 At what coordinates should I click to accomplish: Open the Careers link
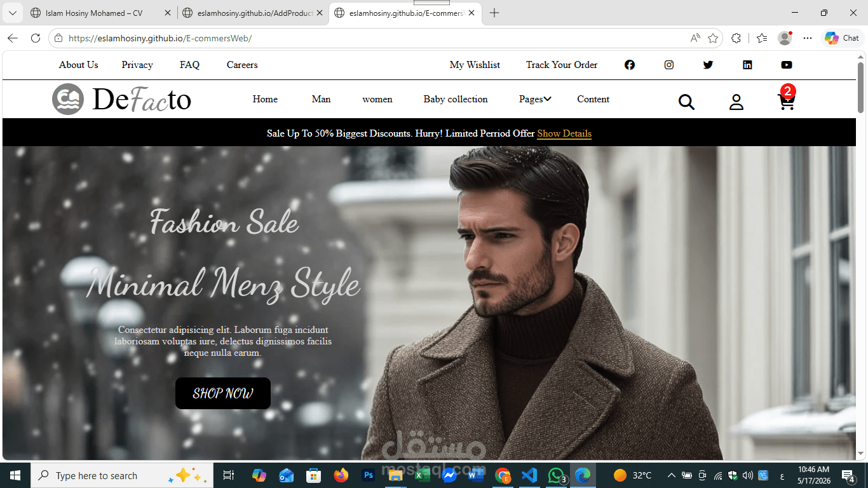tap(242, 65)
